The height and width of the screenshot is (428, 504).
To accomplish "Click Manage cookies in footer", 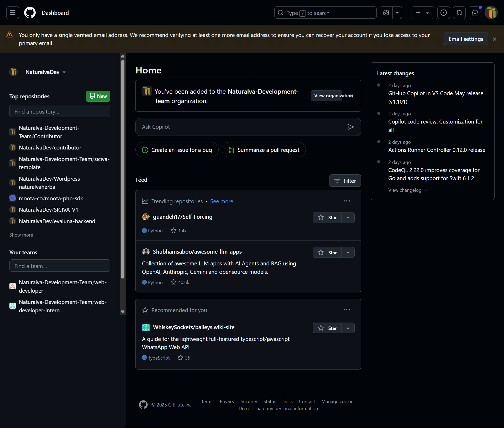I will [338, 401].
